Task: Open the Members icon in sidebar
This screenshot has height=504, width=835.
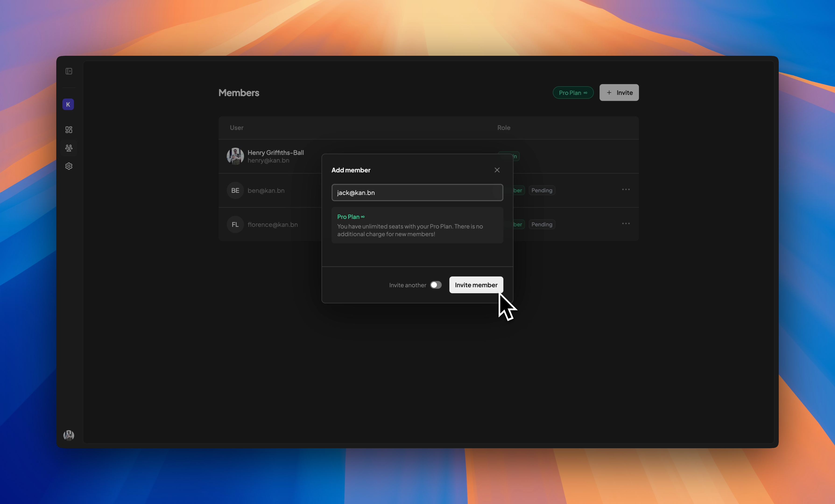Action: (69, 148)
